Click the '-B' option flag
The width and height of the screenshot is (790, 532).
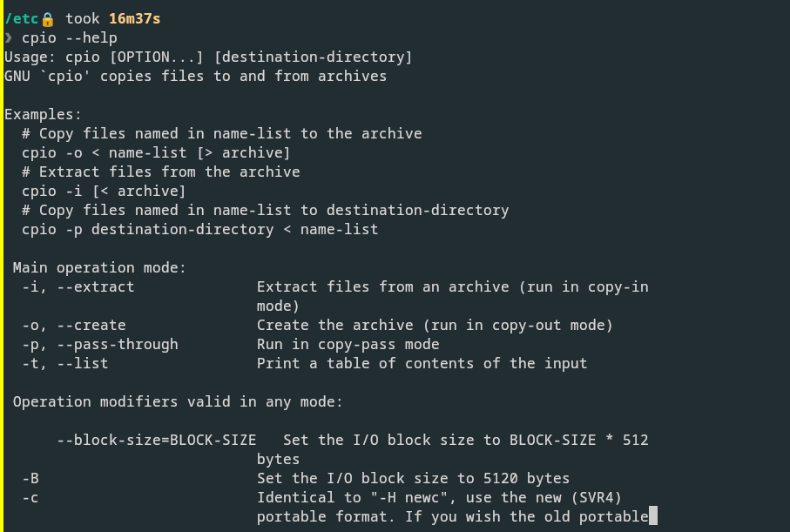(30, 478)
